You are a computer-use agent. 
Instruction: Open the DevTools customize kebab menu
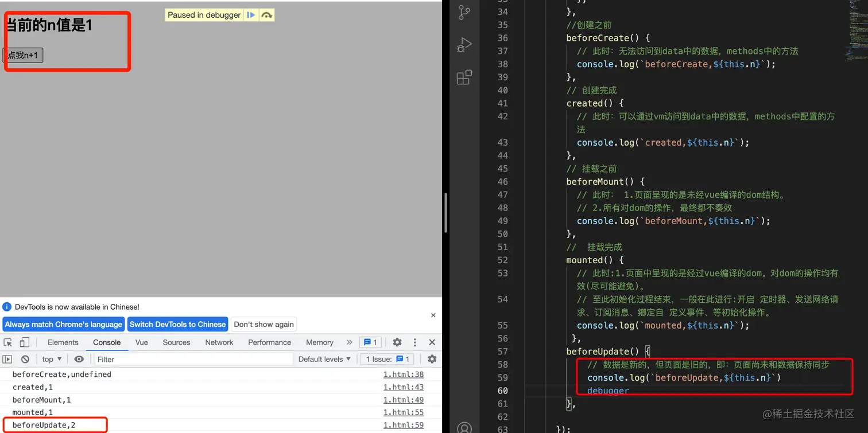click(x=415, y=342)
